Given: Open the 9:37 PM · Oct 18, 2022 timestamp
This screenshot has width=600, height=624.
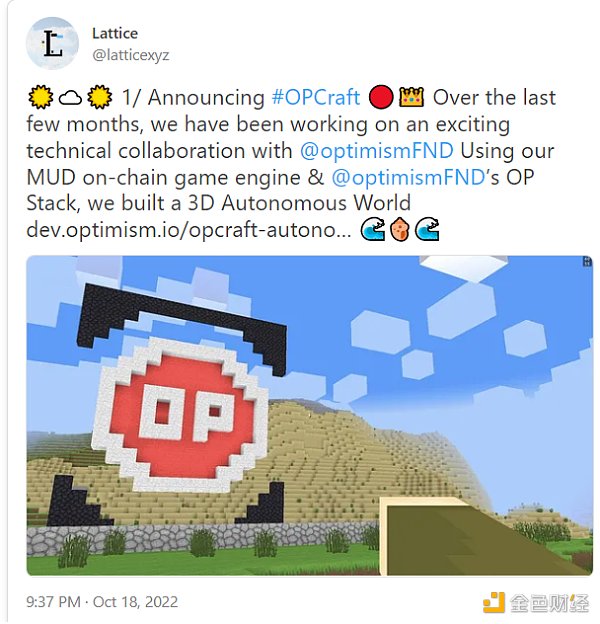Looking at the screenshot, I should pos(102,602).
